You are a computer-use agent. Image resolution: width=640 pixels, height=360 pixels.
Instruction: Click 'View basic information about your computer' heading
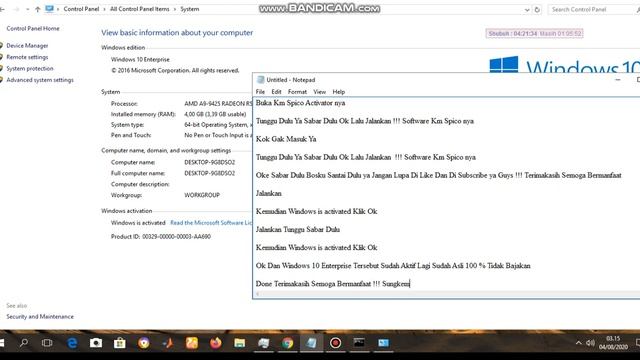(177, 33)
